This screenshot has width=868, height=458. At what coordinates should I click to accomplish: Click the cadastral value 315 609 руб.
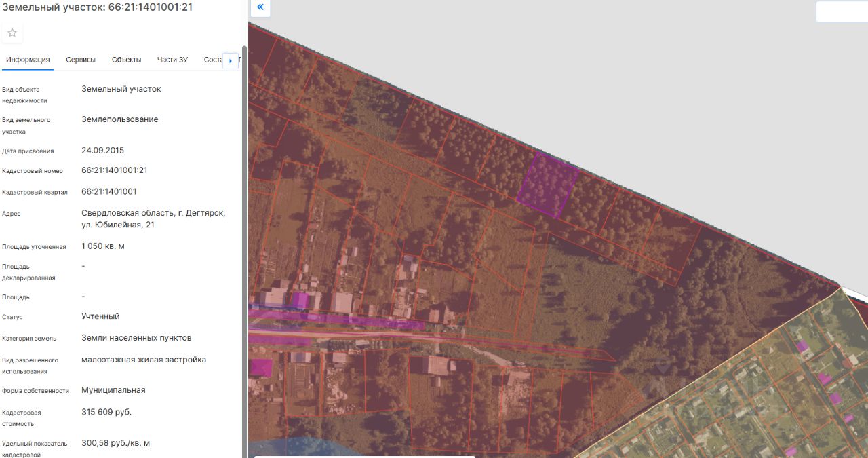(x=106, y=412)
